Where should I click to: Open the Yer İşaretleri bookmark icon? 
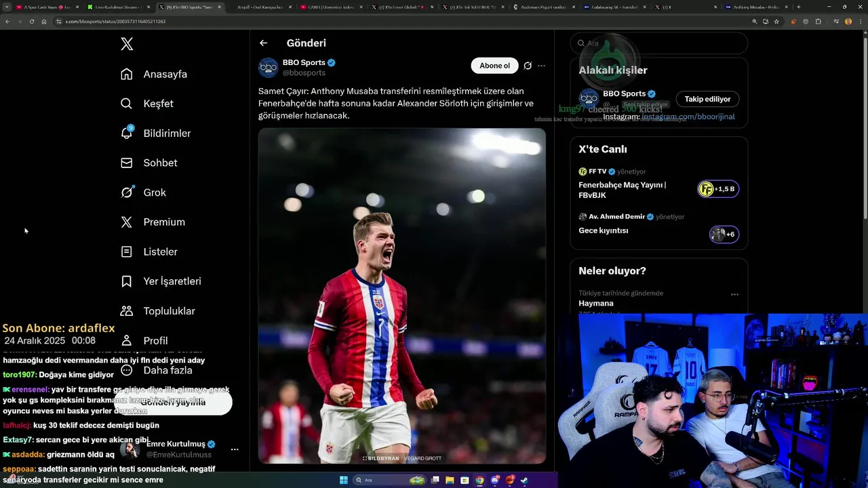pyautogui.click(x=127, y=281)
